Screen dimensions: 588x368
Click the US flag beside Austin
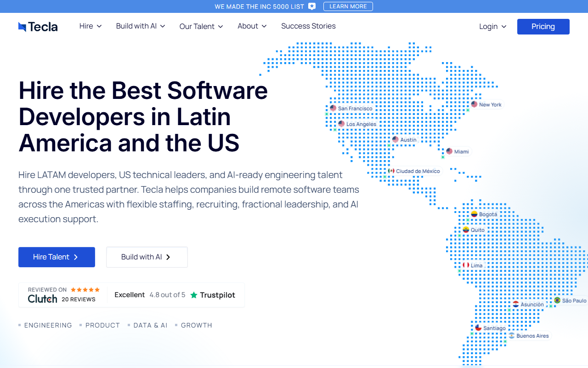click(x=396, y=139)
